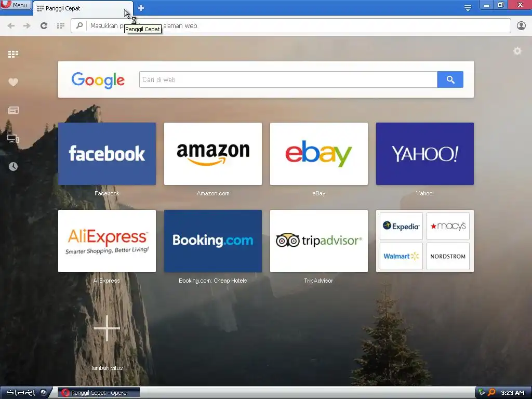Open Speed Dial from the sidebar
532x399 pixels.
click(x=13, y=54)
